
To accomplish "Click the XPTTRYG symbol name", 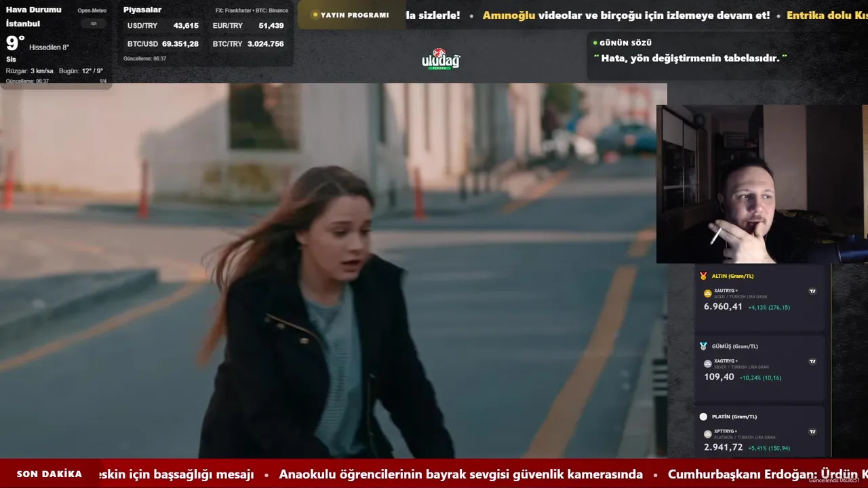I will coord(724,431).
